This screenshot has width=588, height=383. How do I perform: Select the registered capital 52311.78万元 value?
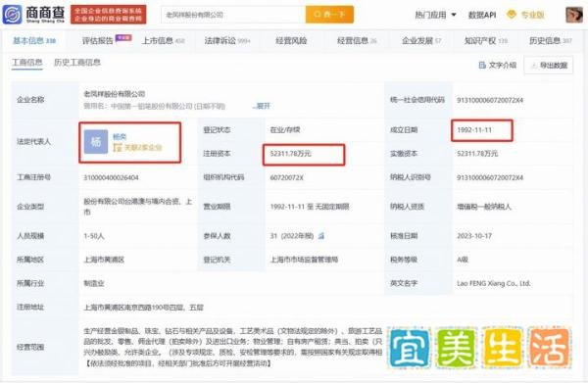coord(290,153)
